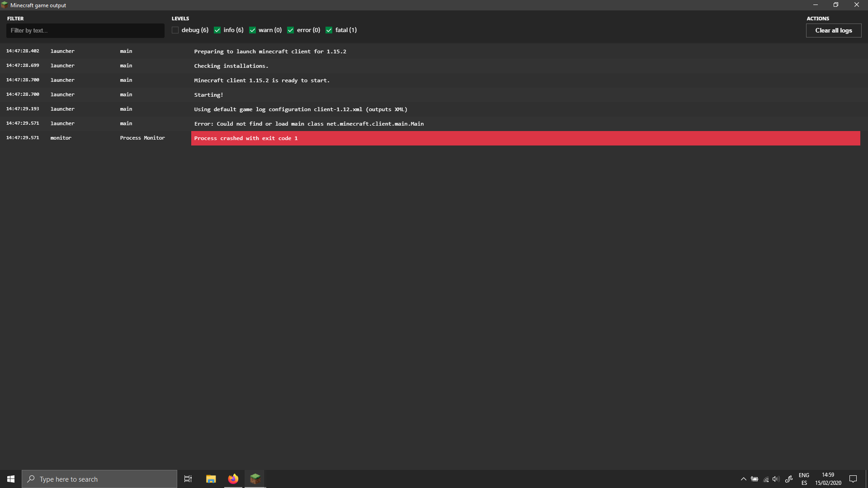Viewport: 868px width, 488px height.
Task: Focus the Filter by text field
Action: (x=85, y=30)
